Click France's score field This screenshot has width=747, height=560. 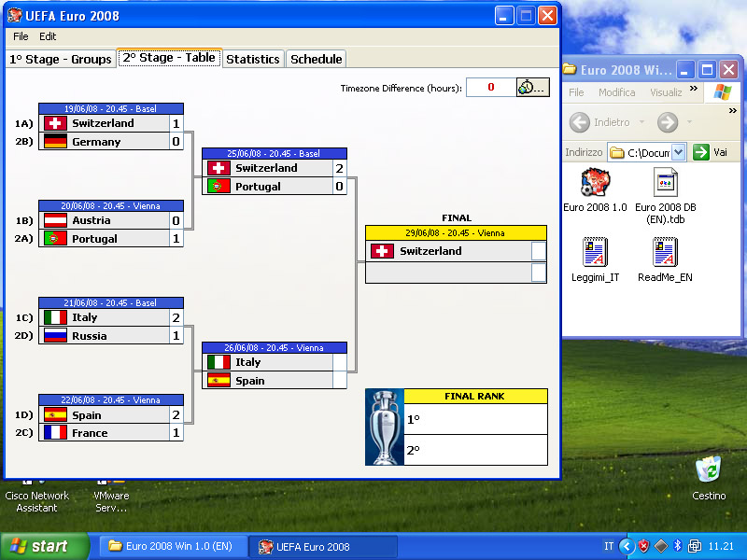tap(176, 432)
